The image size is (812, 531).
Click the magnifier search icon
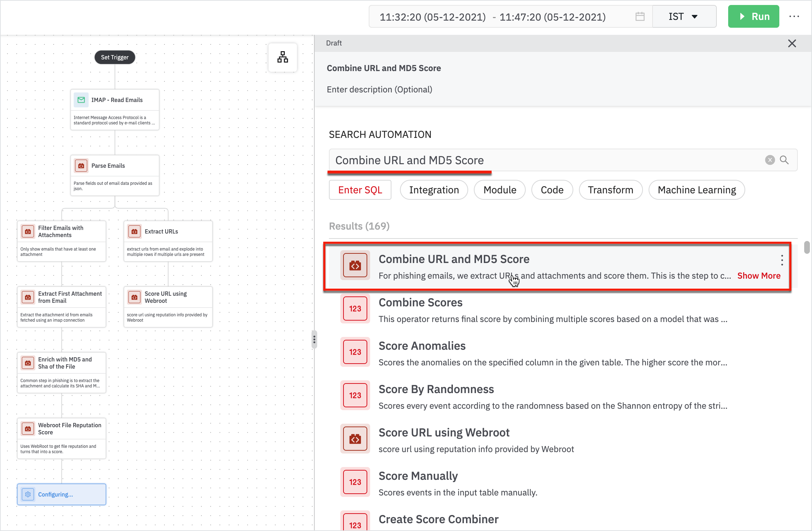tap(784, 160)
